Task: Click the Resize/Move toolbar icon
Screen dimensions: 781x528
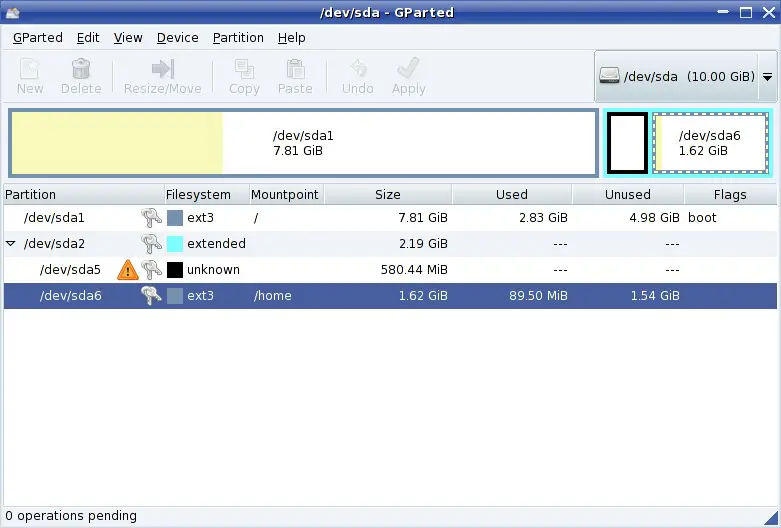Action: click(163, 69)
